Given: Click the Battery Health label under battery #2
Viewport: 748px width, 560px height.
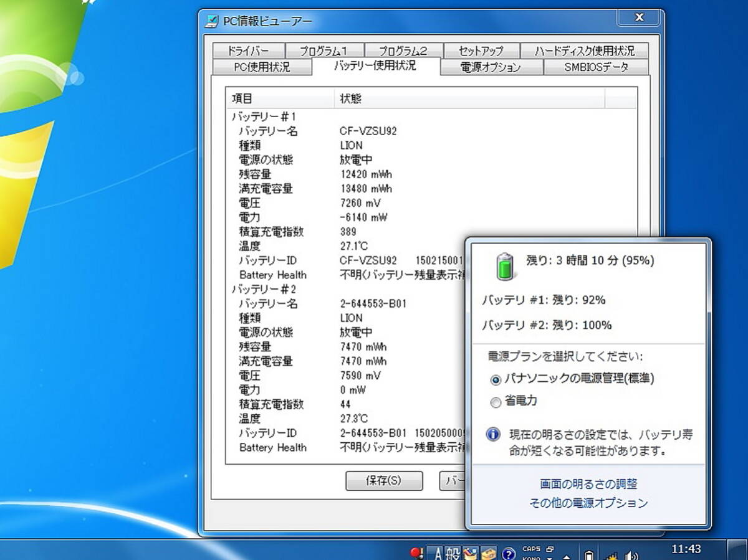Looking at the screenshot, I should (273, 447).
